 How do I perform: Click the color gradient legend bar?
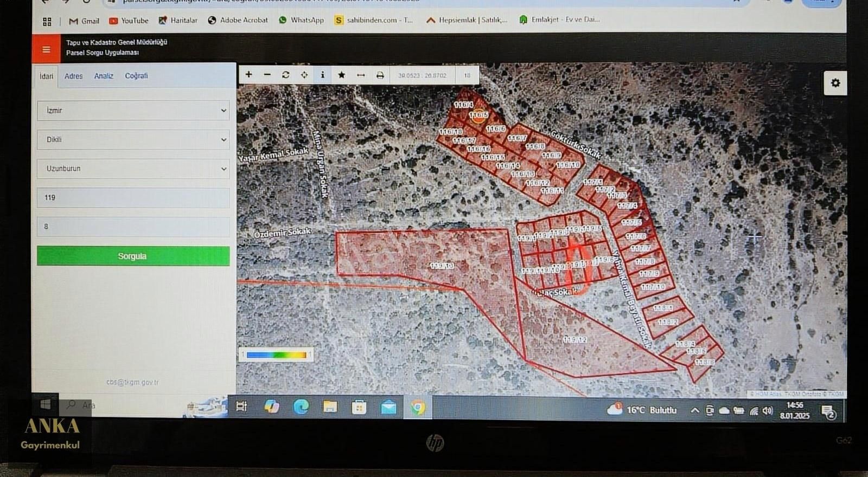276,355
